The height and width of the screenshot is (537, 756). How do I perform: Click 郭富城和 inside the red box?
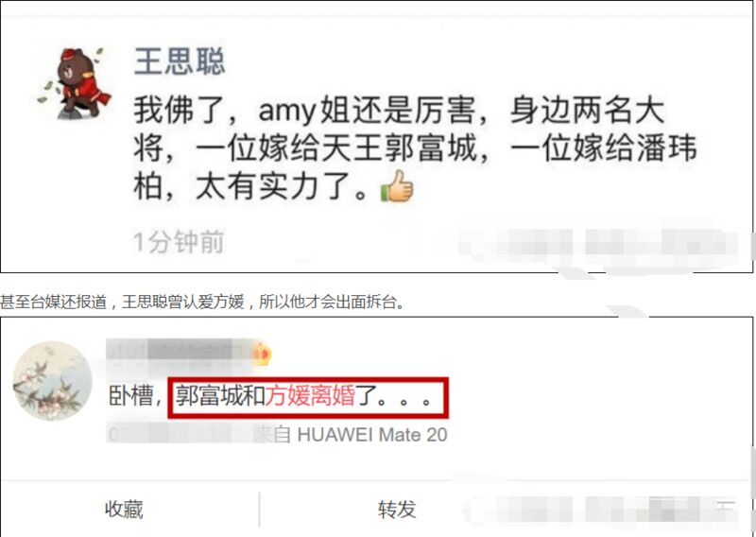pyautogui.click(x=220, y=396)
